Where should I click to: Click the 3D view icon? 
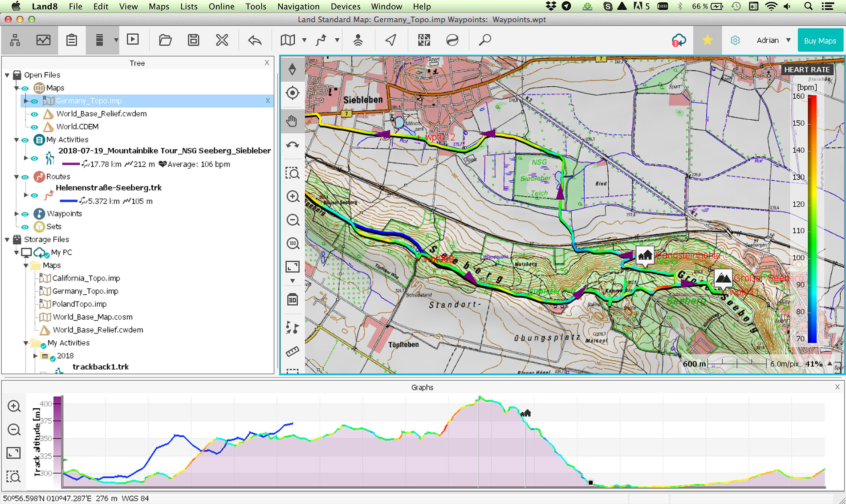[x=292, y=300]
